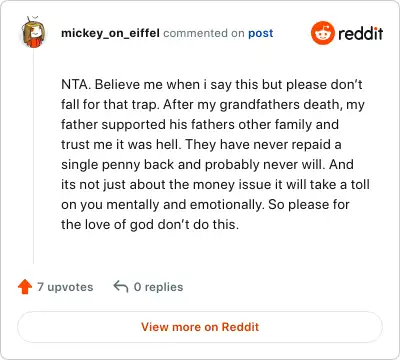Click the line "father supported his fathers other family"

click(x=200, y=124)
